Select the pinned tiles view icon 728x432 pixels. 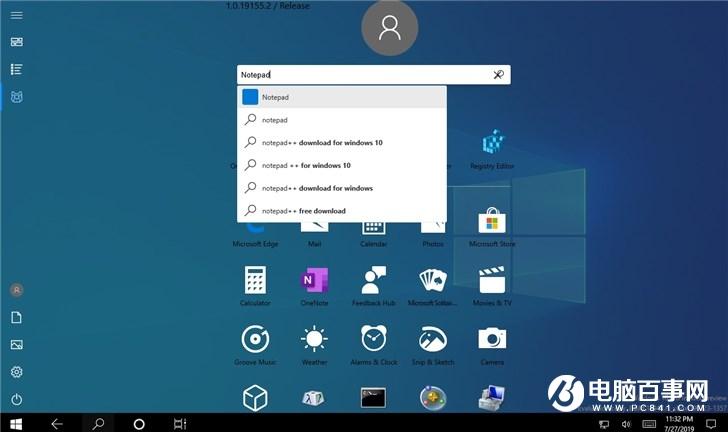[x=16, y=42]
